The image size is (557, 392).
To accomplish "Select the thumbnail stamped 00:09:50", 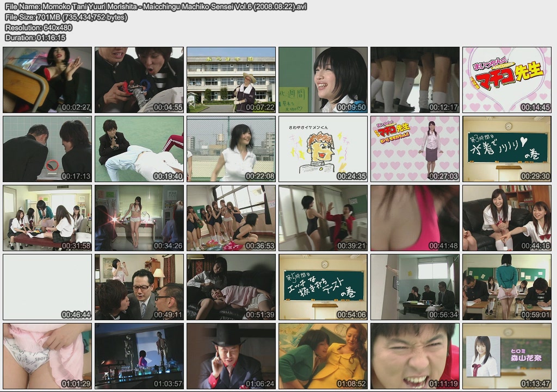I will (x=323, y=80).
